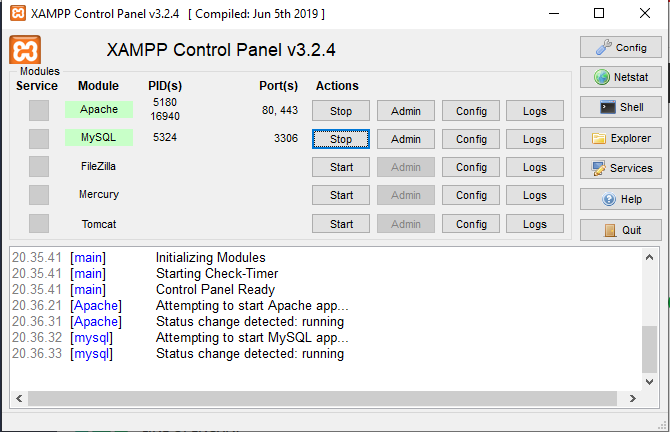670x432 pixels.
Task: Toggle the Apache service checkbox
Action: tap(39, 110)
